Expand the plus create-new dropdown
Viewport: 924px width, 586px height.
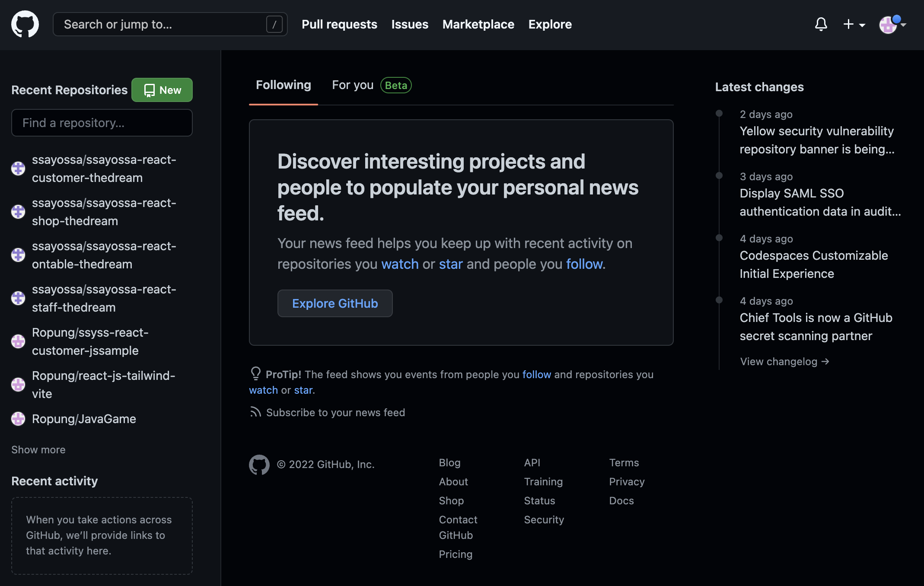point(854,24)
